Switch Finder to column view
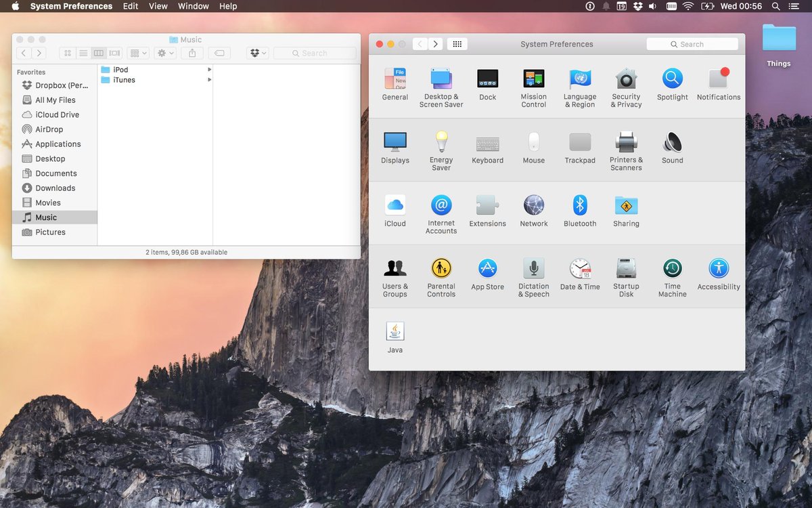The height and width of the screenshot is (508, 812). pos(99,53)
